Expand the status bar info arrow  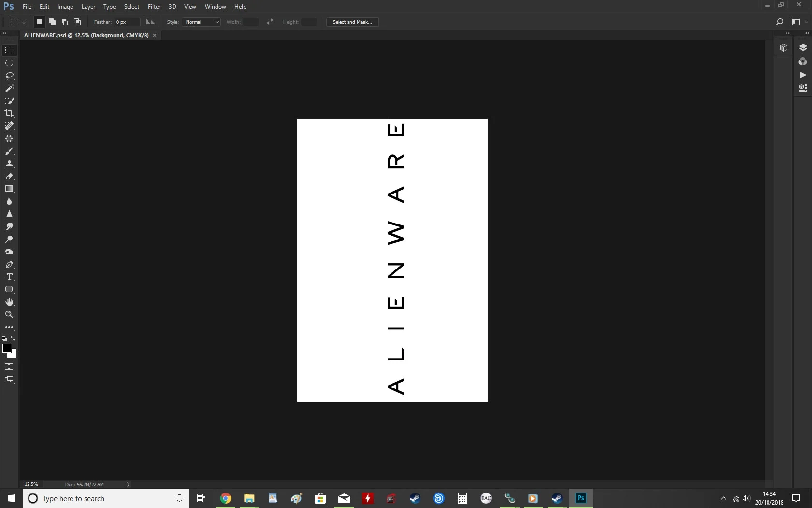pos(128,484)
